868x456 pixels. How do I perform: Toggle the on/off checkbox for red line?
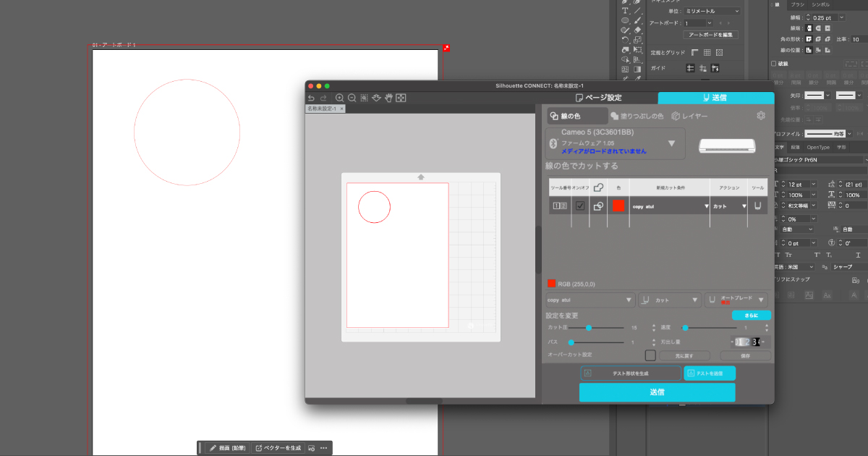[x=580, y=206]
